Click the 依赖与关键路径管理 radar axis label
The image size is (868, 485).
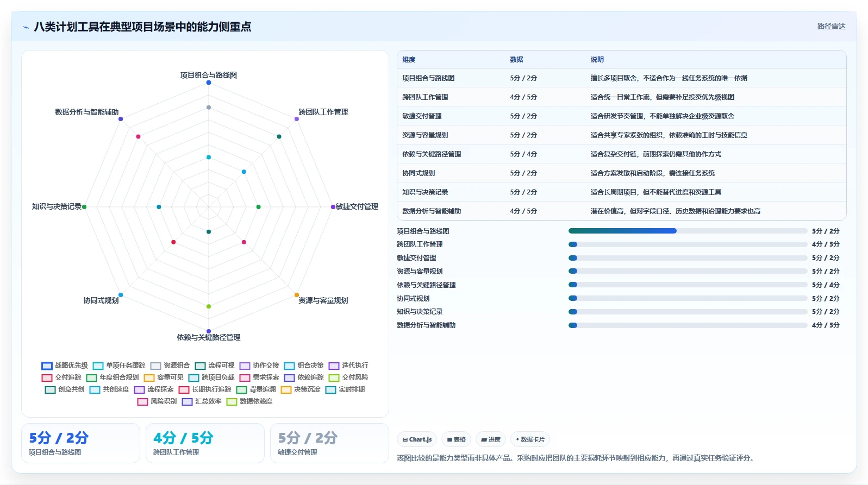[x=209, y=337]
